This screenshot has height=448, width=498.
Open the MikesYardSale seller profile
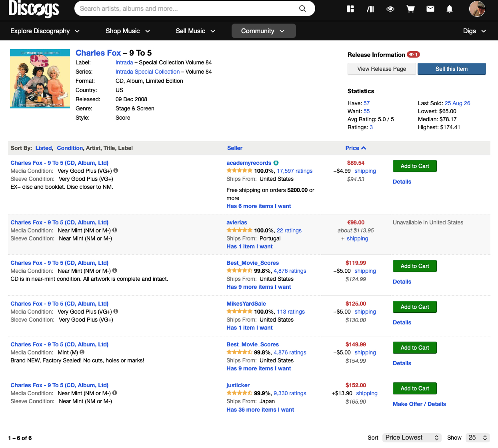[x=246, y=304]
